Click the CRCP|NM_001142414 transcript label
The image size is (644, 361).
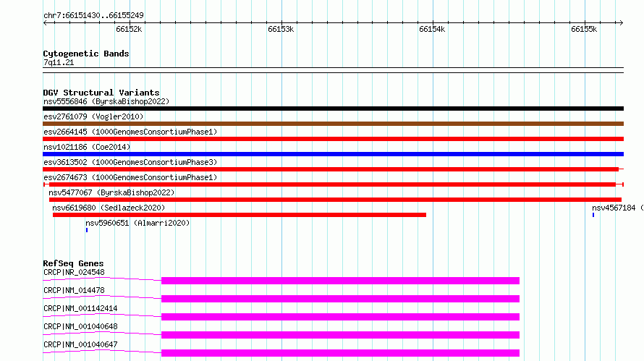(80, 308)
